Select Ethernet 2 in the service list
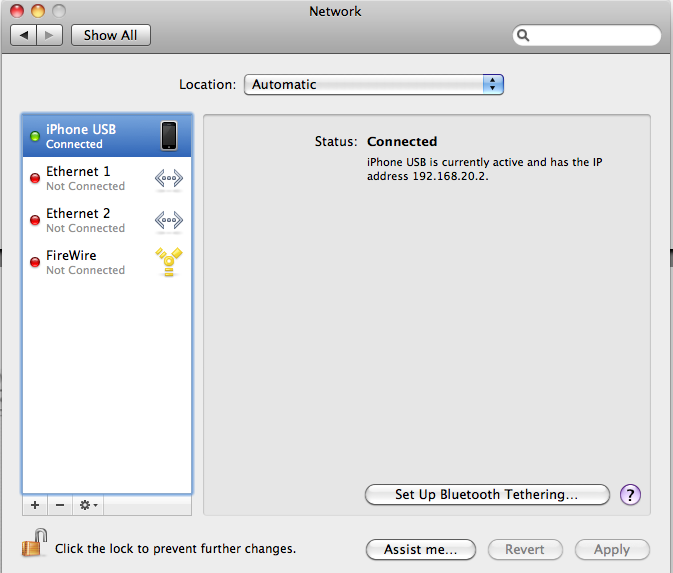Screen dimensions: 673x573 107,220
